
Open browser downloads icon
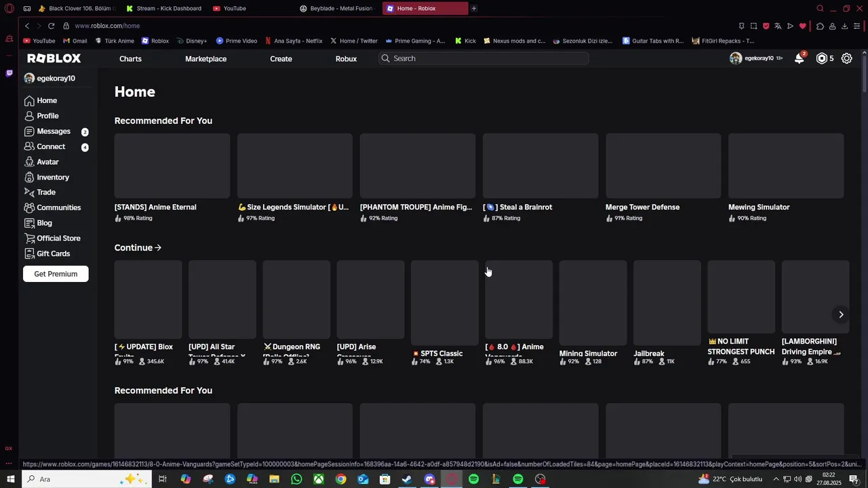(x=844, y=26)
